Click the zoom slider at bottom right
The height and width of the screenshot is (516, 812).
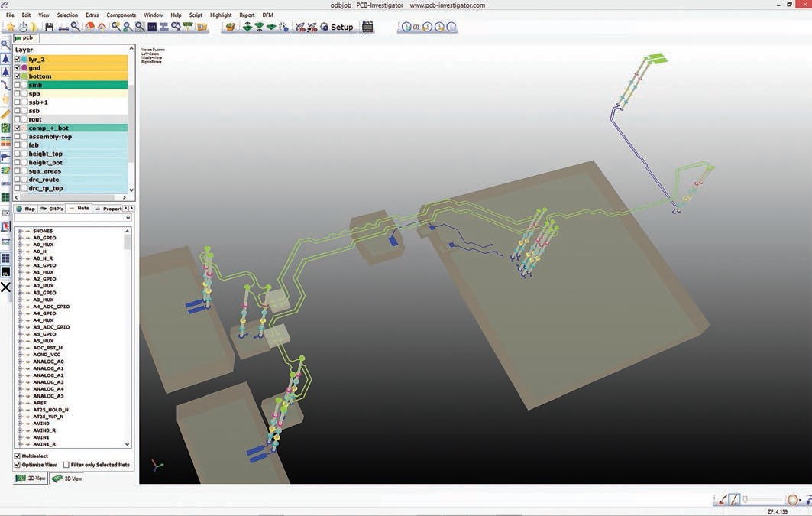(765, 499)
